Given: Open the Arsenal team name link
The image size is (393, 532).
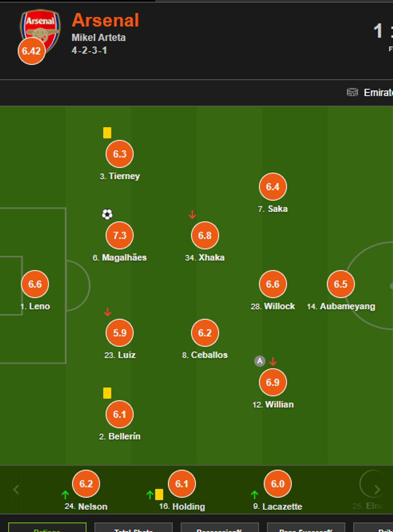Looking at the screenshot, I should 105,20.
